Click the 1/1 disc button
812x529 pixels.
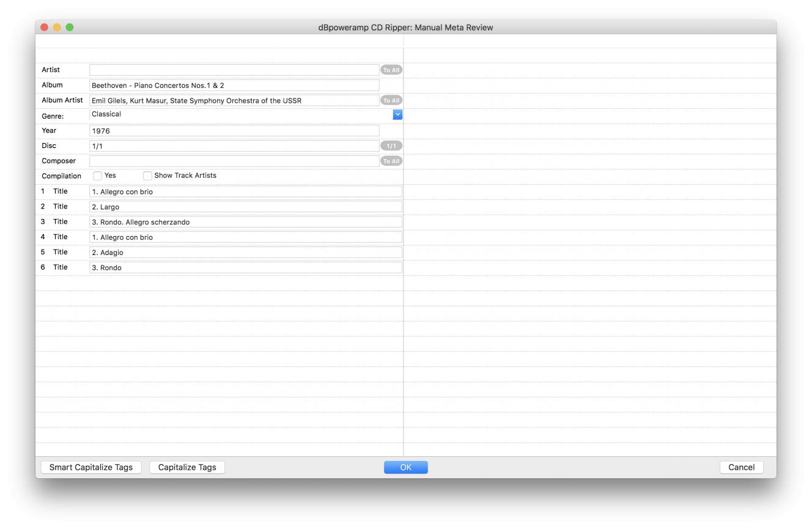tap(391, 146)
